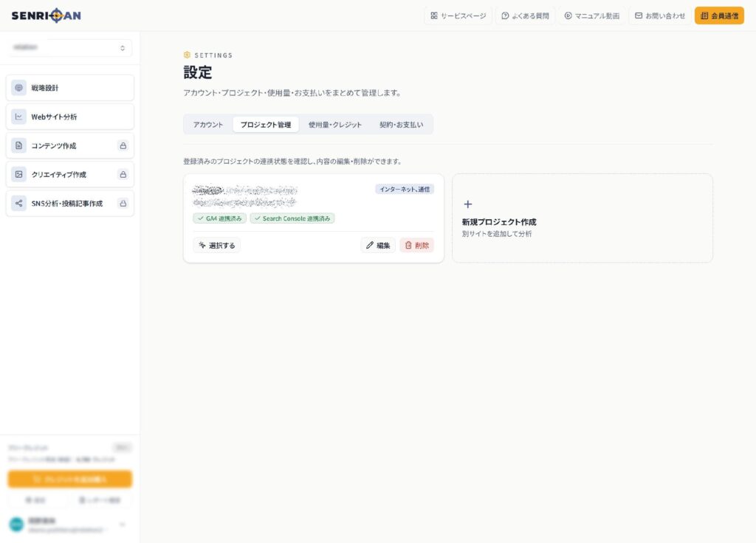756x543 pixels.
Task: Click lock icon beside クリエイティブ作成
Action: click(x=123, y=174)
